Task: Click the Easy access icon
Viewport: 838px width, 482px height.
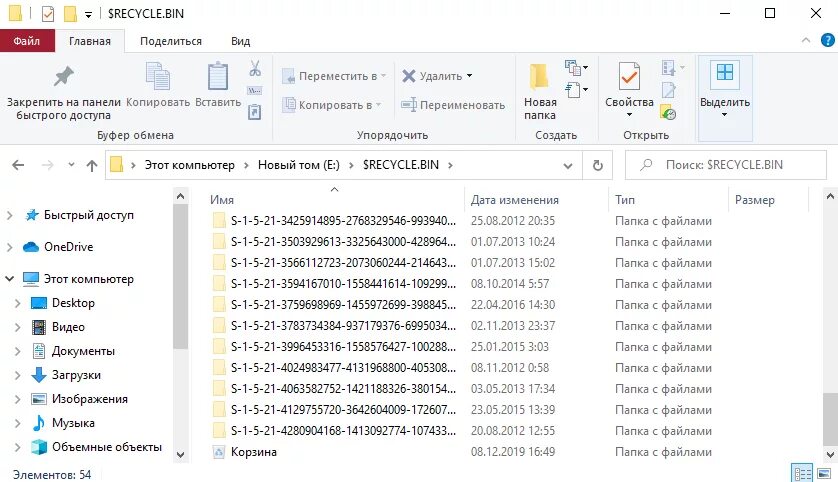Action: [573, 90]
